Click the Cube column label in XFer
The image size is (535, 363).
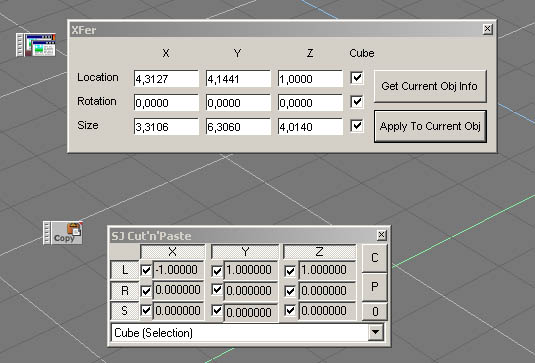coord(362,53)
